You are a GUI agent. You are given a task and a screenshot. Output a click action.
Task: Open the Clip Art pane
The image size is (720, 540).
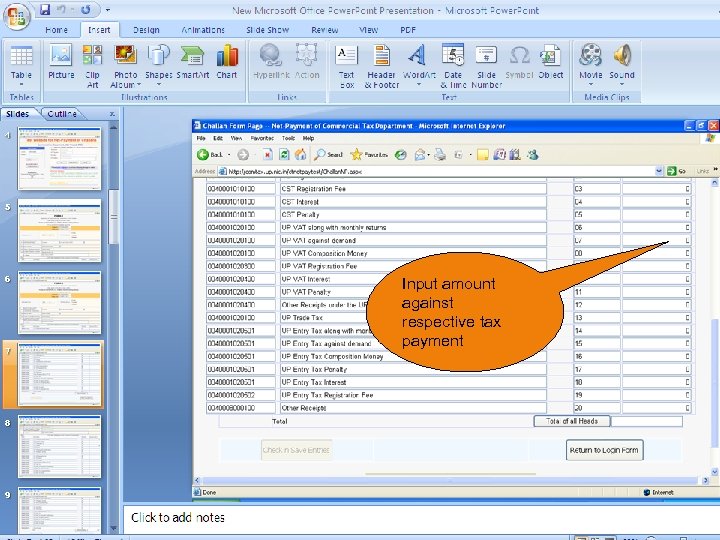92,66
